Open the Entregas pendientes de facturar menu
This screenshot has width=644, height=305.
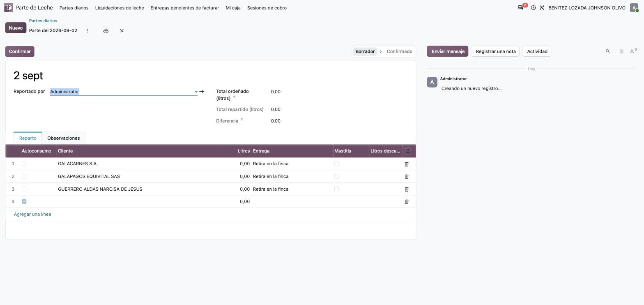185,8
